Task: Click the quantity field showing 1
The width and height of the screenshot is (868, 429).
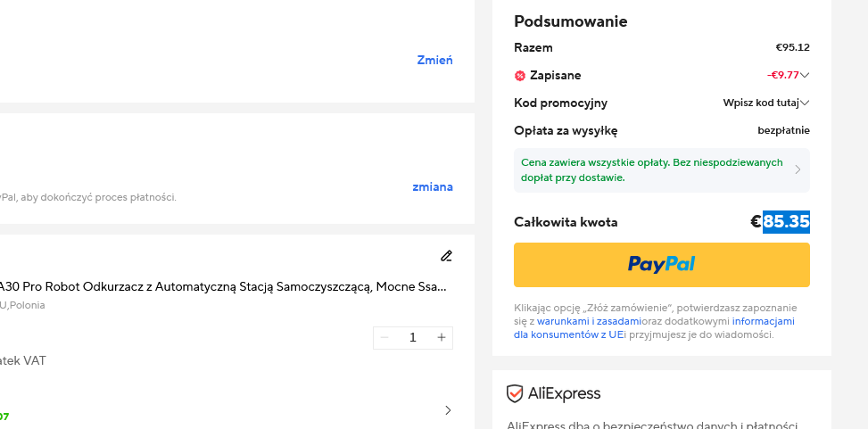Action: (x=412, y=338)
